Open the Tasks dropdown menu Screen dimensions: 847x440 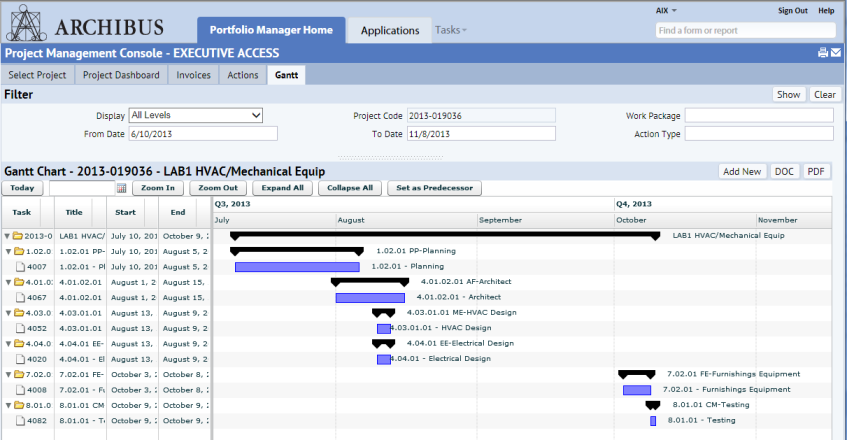451,30
